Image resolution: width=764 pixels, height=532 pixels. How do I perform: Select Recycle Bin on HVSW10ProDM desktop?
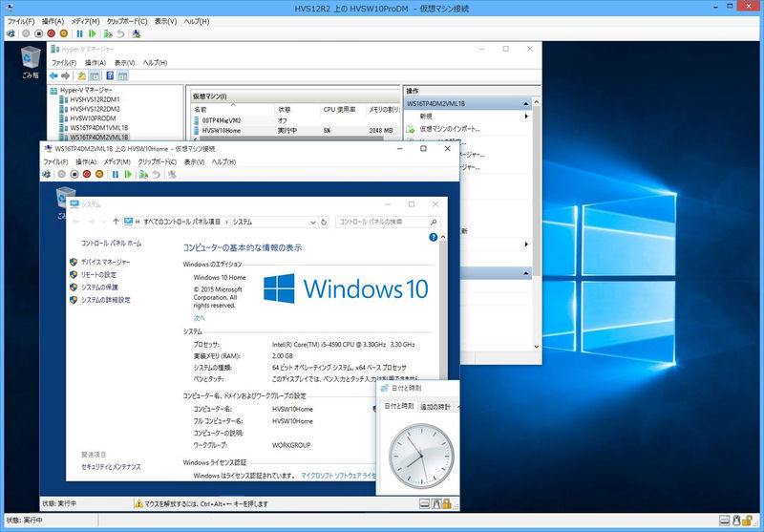tap(31, 62)
